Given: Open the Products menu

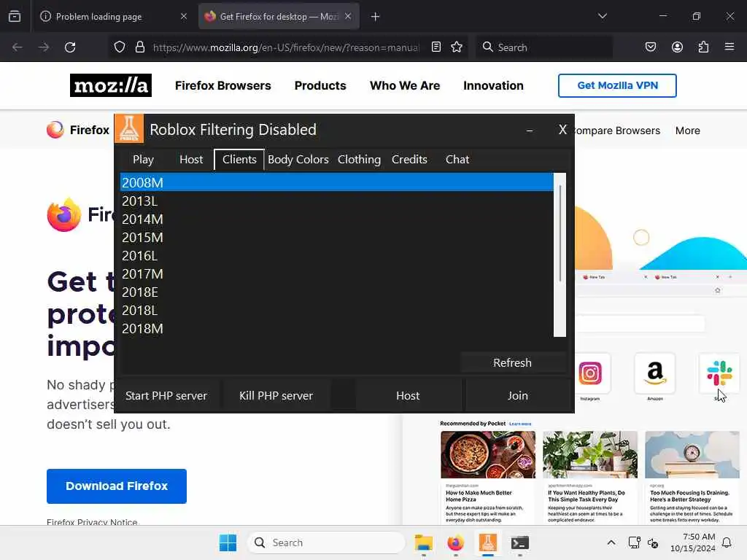Looking at the screenshot, I should 320,86.
